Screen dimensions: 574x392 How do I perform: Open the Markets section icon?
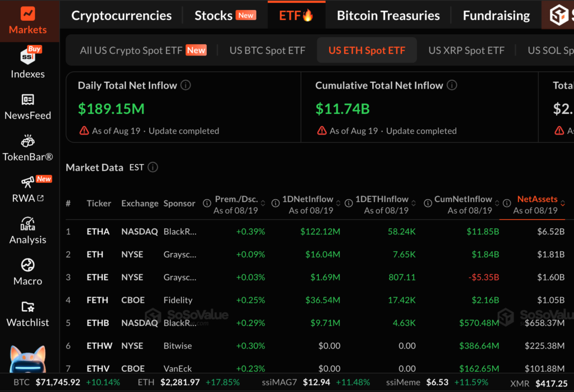[x=28, y=14]
